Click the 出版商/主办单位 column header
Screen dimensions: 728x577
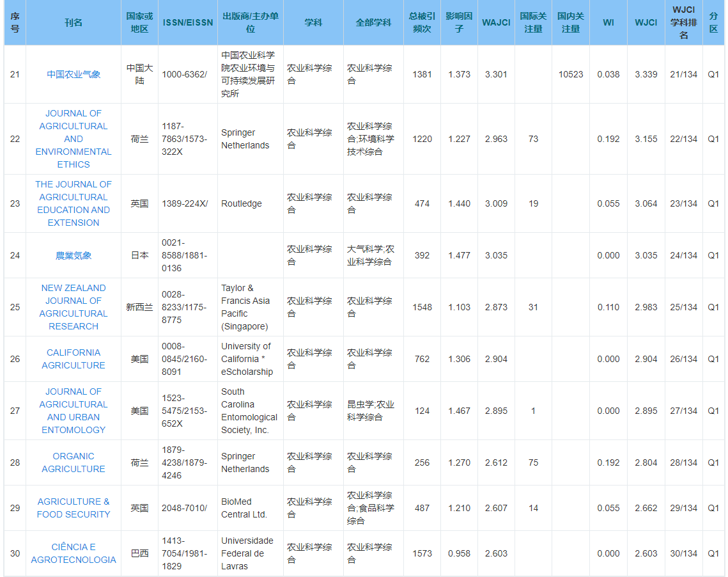coord(251,22)
